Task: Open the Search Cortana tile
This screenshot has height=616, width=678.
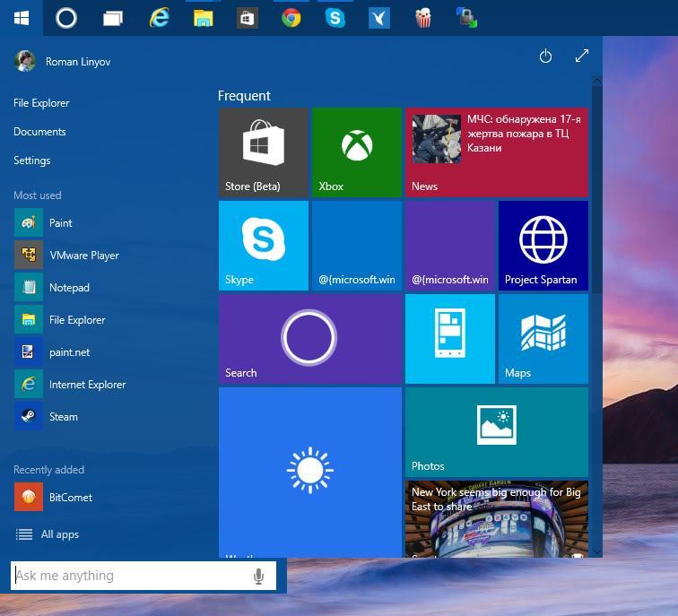Action: pyautogui.click(x=310, y=339)
